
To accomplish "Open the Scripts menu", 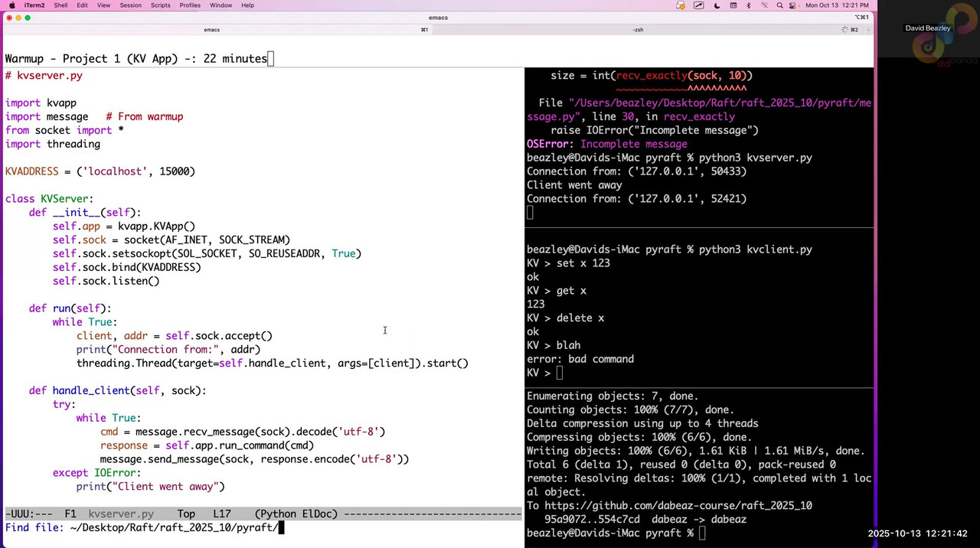I will click(161, 5).
